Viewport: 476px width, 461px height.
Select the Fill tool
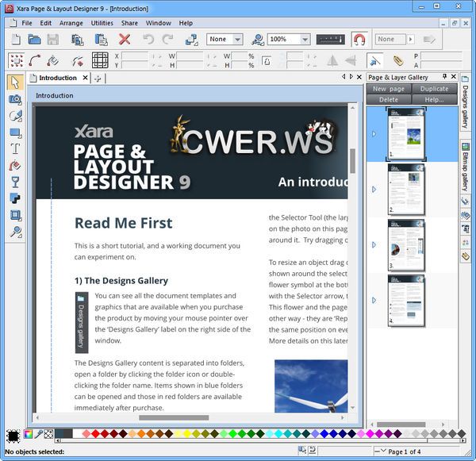(x=15, y=165)
